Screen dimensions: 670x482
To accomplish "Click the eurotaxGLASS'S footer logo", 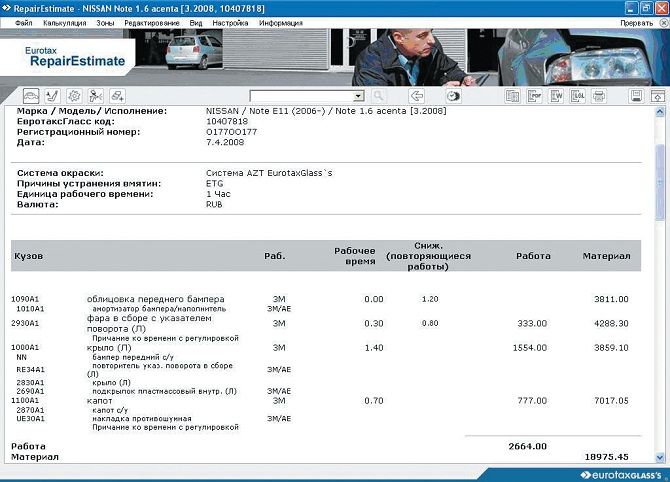I will tap(620, 475).
